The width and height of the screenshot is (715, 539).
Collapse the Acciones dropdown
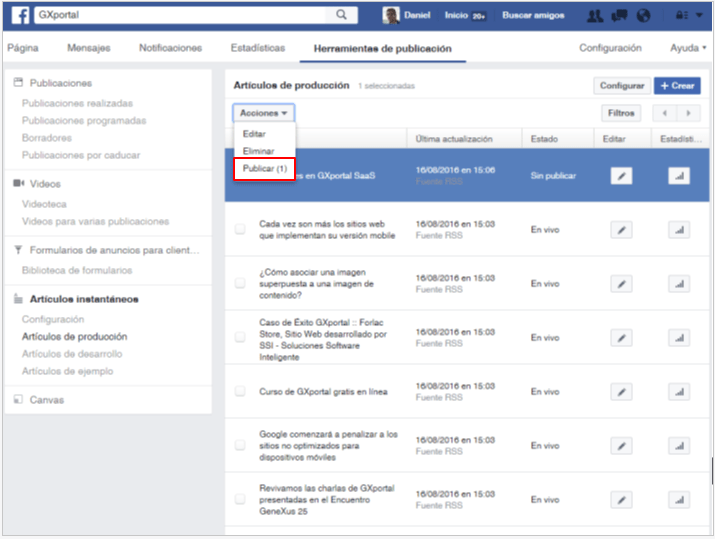(x=264, y=114)
